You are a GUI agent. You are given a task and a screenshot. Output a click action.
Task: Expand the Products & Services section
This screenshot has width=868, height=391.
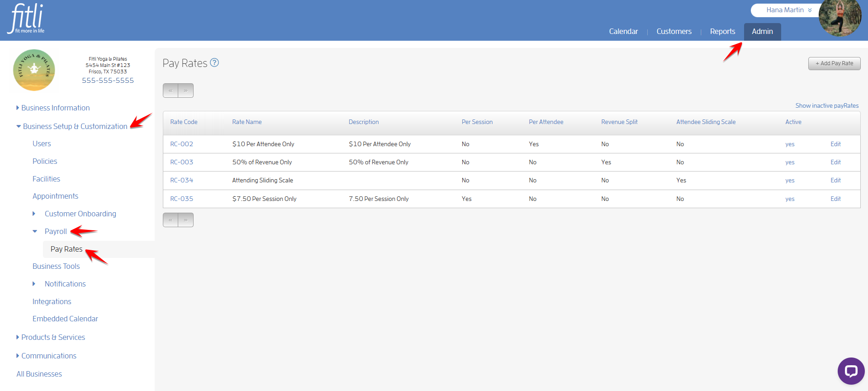pos(51,337)
